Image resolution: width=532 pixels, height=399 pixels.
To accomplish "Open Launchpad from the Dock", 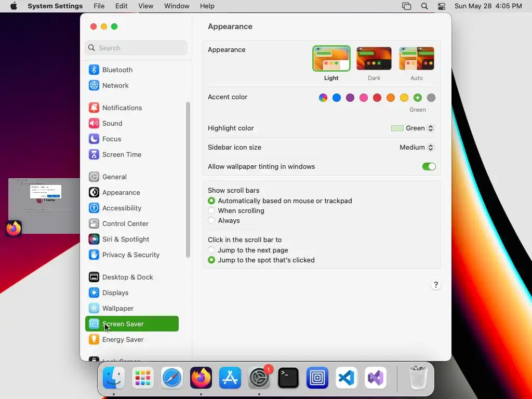I will (143, 378).
